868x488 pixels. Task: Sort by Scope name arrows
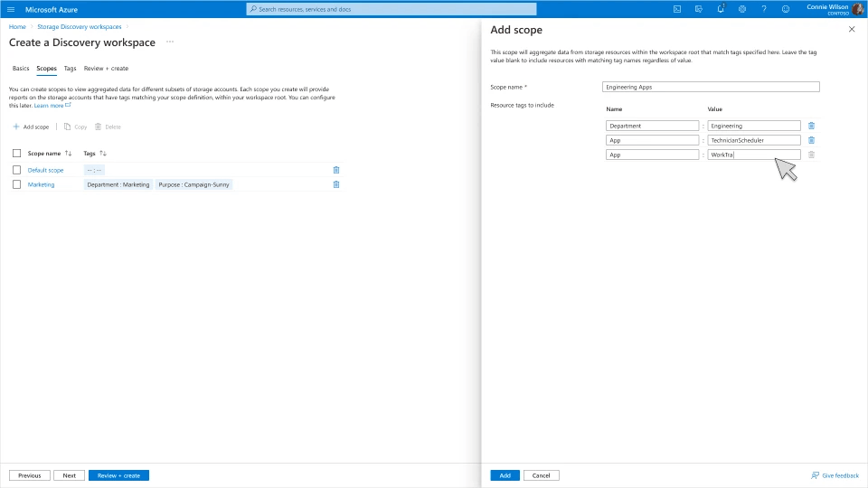click(68, 154)
